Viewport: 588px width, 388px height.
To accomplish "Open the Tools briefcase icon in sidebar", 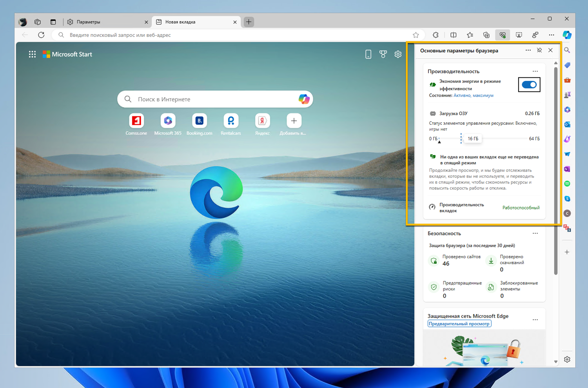I will click(x=567, y=80).
